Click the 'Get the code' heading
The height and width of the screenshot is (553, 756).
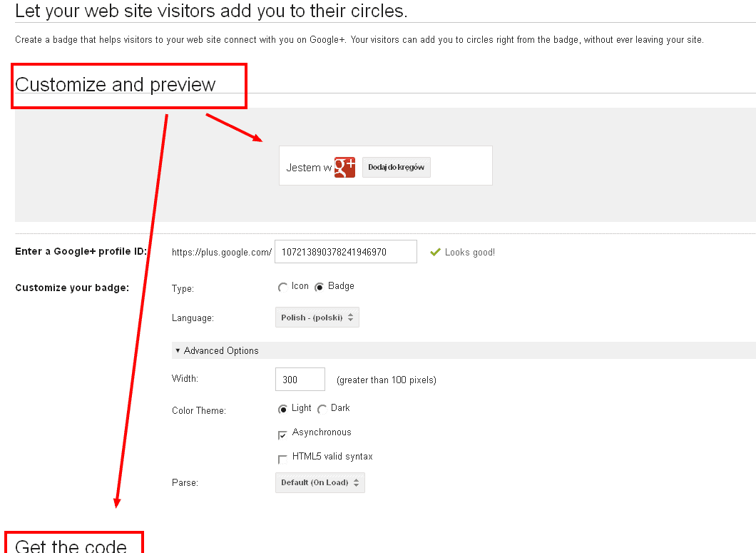point(71,545)
